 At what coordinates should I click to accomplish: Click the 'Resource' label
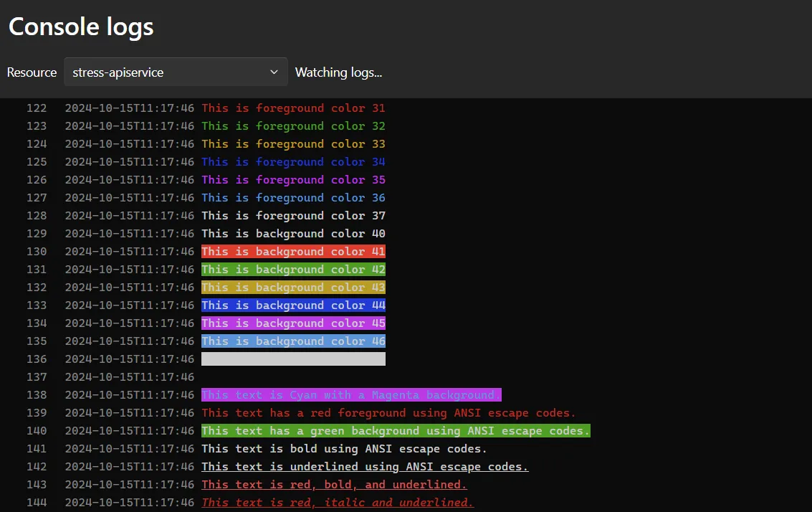tap(32, 72)
